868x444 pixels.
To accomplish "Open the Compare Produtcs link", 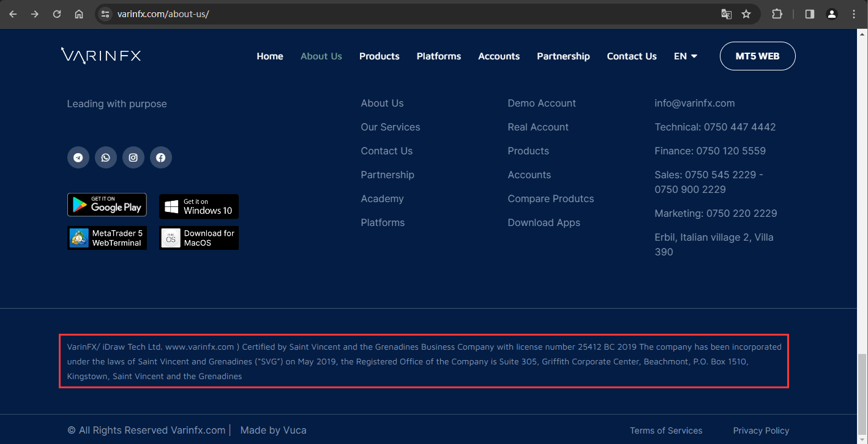I will [551, 199].
